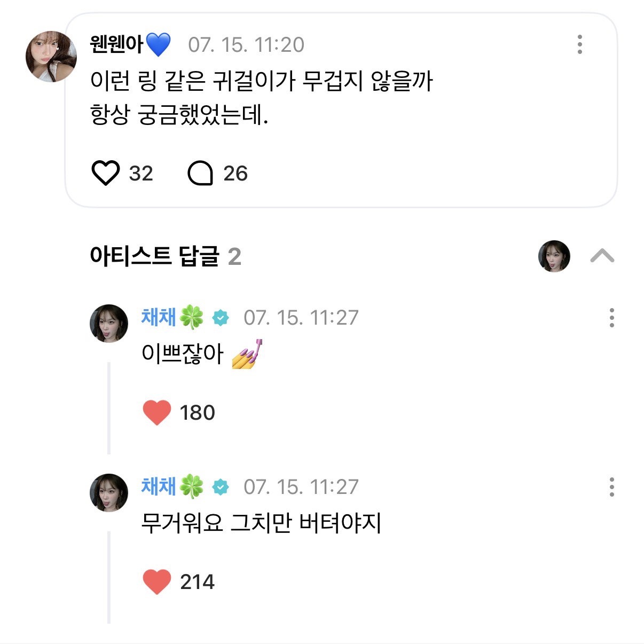Tap the verified badge on the first reply
This screenshot has width=644, height=644.
coord(220,318)
